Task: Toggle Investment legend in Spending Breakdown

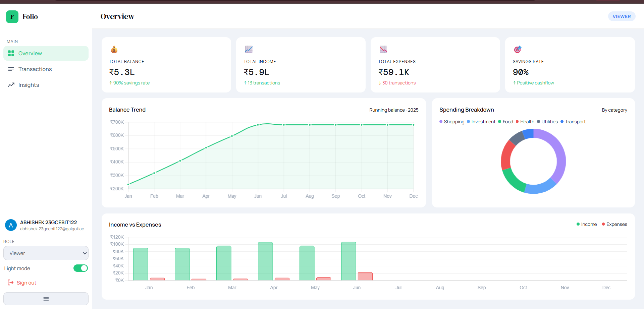Action: coord(481,122)
